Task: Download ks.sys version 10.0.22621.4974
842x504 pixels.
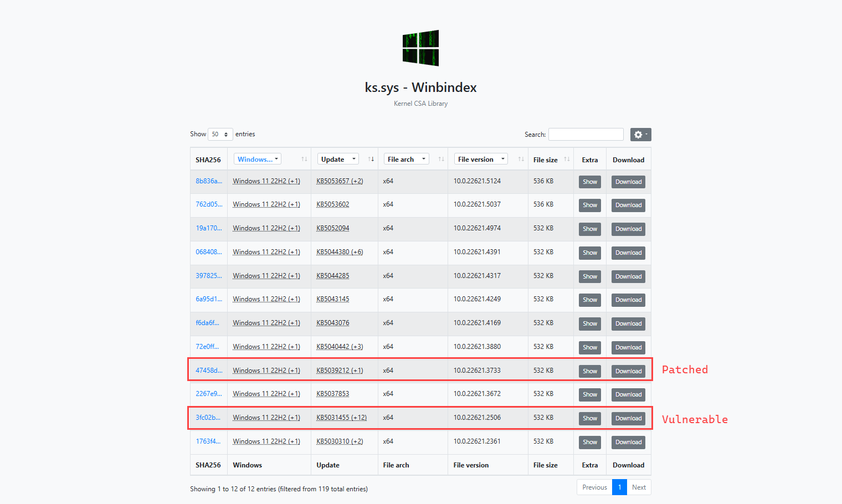Action: [x=629, y=229]
